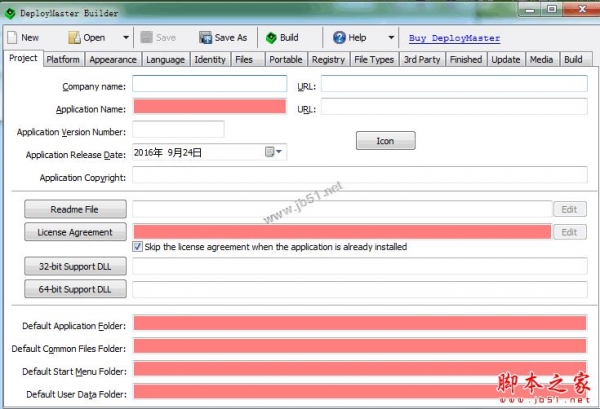Expand the release date dropdown arrow
Viewport: 600px width, 409px height.
(x=279, y=152)
